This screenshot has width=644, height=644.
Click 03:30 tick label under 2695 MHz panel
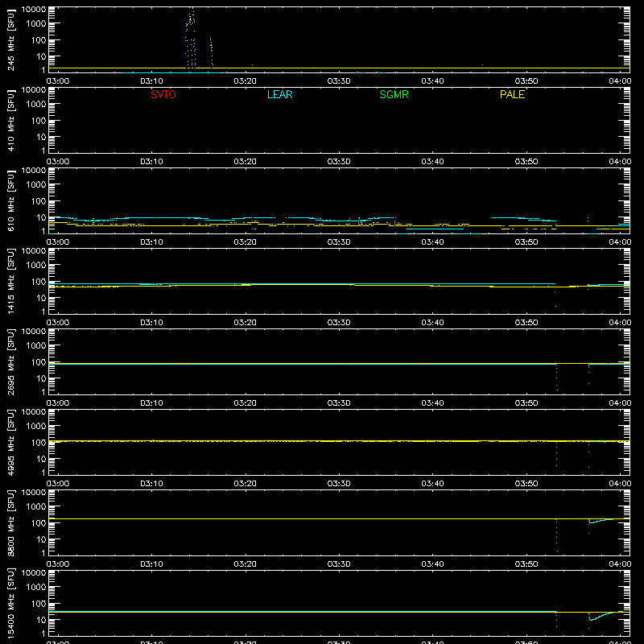coord(339,403)
